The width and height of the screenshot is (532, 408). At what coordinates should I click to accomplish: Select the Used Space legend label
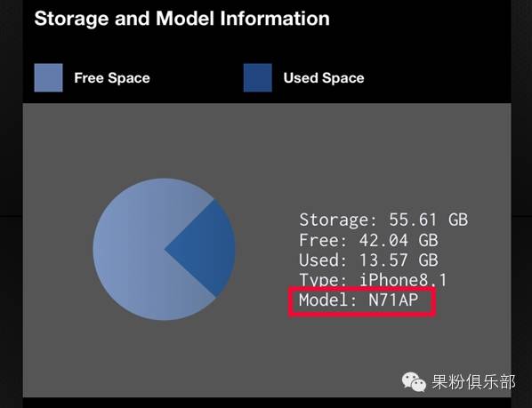click(324, 78)
